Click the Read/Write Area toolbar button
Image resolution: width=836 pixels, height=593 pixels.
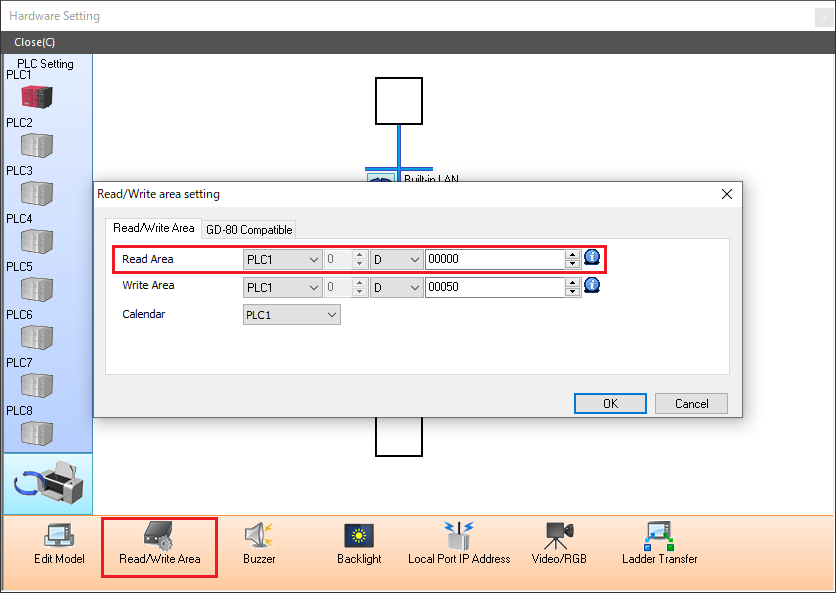point(159,544)
